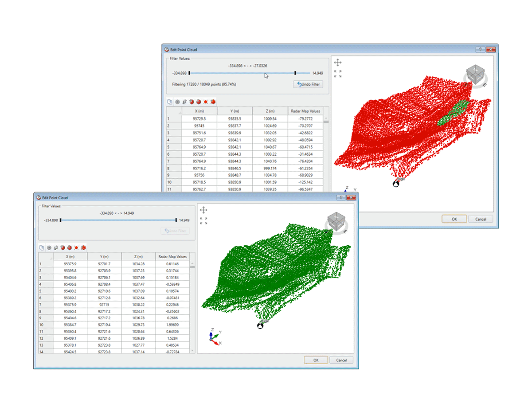The width and height of the screenshot is (532, 416).
Task: Select row header 5 in back window table
Action: click(174, 147)
